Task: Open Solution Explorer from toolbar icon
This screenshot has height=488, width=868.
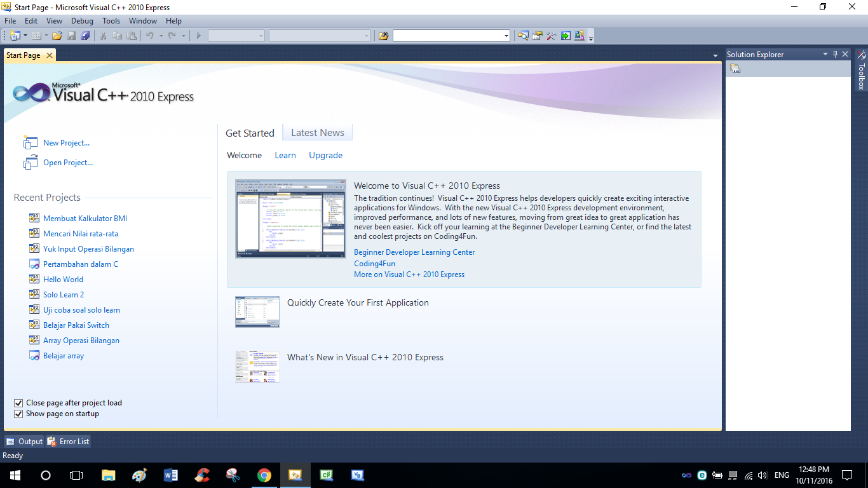Action: click(x=524, y=36)
